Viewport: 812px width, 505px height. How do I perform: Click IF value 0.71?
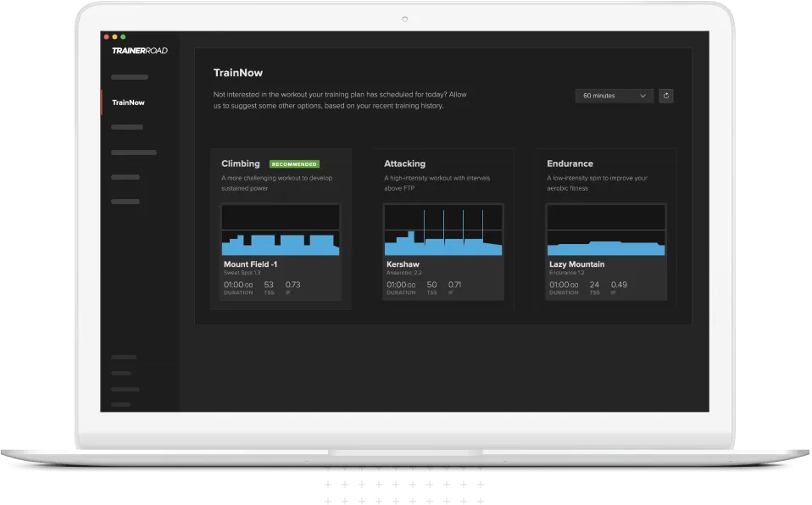coord(455,285)
